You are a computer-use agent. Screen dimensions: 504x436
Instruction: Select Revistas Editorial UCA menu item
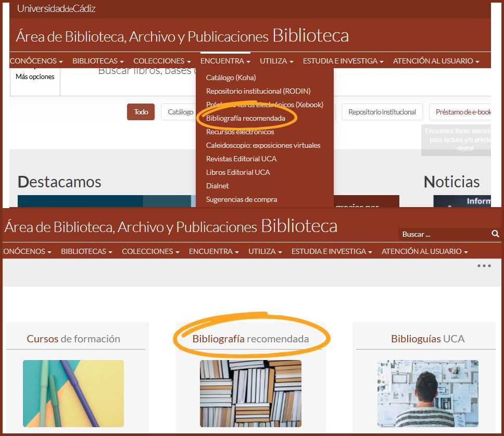coord(241,159)
